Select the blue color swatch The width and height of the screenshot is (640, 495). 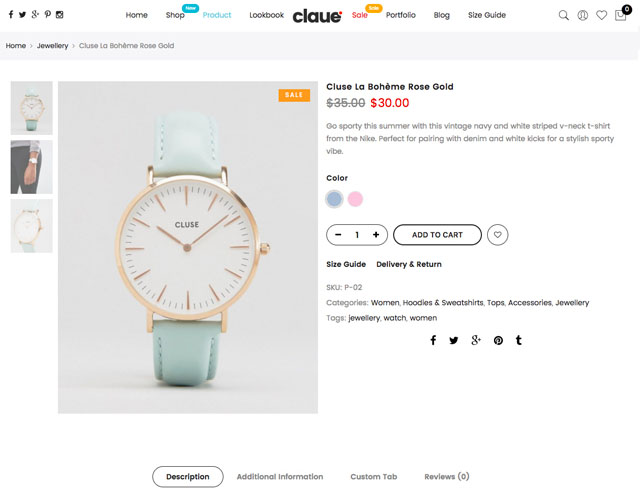[334, 199]
